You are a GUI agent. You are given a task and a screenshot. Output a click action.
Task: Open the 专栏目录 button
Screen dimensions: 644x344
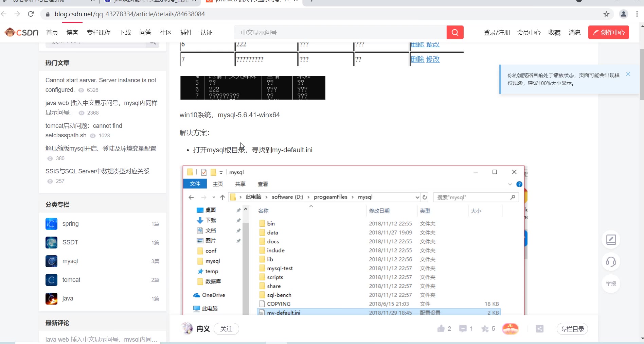pyautogui.click(x=572, y=329)
